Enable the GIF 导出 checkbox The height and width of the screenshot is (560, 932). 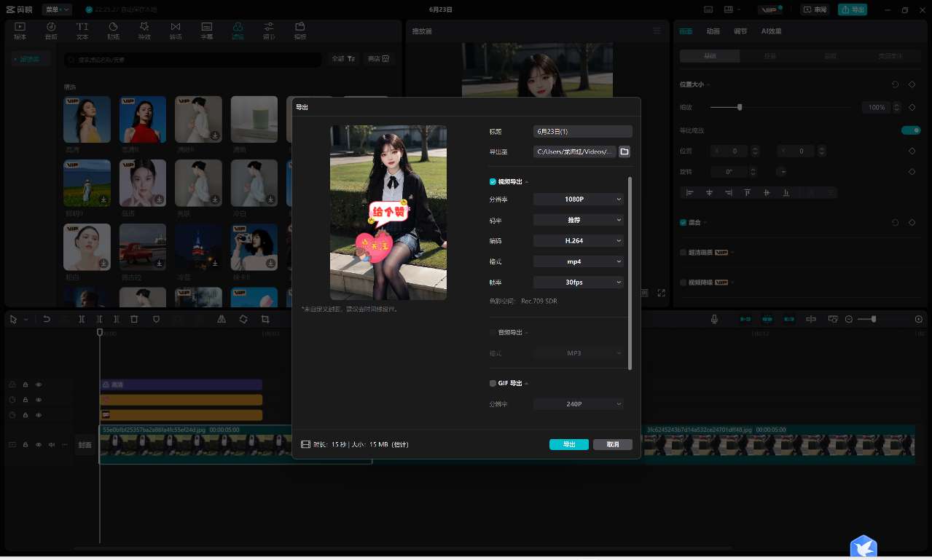point(493,383)
